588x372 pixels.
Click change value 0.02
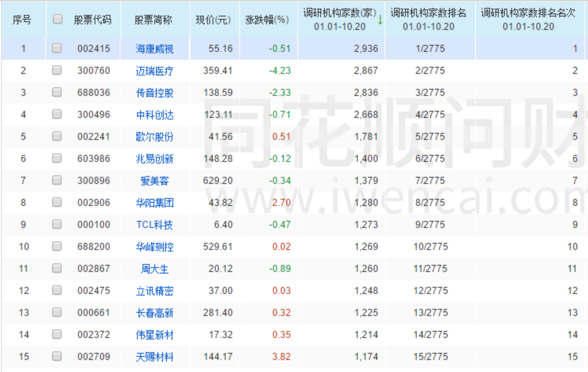tap(281, 247)
